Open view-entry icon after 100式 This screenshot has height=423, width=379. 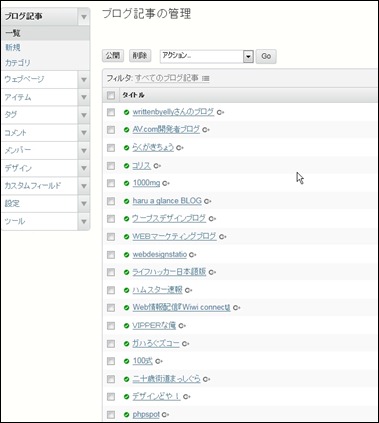159,361
